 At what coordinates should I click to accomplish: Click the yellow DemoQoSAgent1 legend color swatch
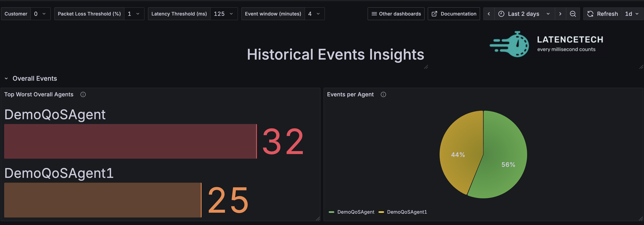pyautogui.click(x=381, y=212)
